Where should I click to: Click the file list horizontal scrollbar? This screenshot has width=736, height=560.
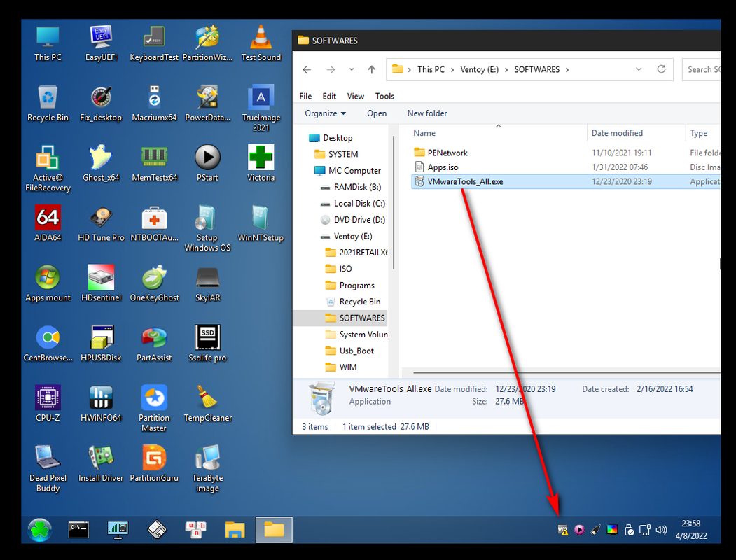(x=567, y=373)
